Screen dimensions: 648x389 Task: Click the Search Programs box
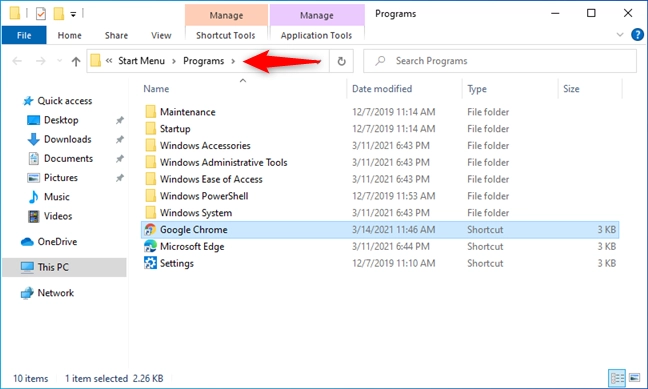(x=500, y=61)
